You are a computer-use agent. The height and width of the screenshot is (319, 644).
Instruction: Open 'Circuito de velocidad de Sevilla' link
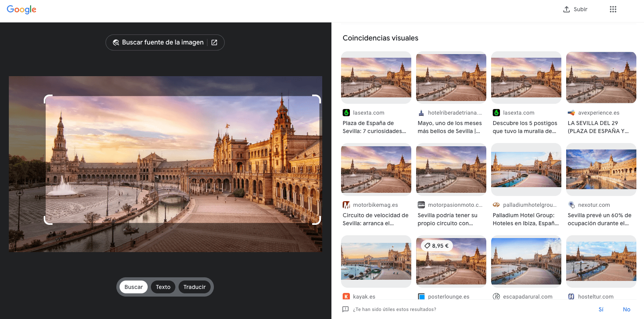[x=376, y=219]
